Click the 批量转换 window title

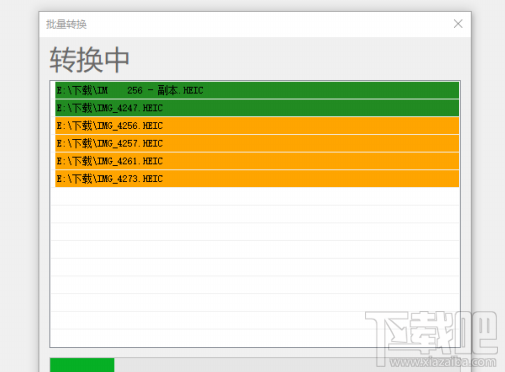(66, 24)
